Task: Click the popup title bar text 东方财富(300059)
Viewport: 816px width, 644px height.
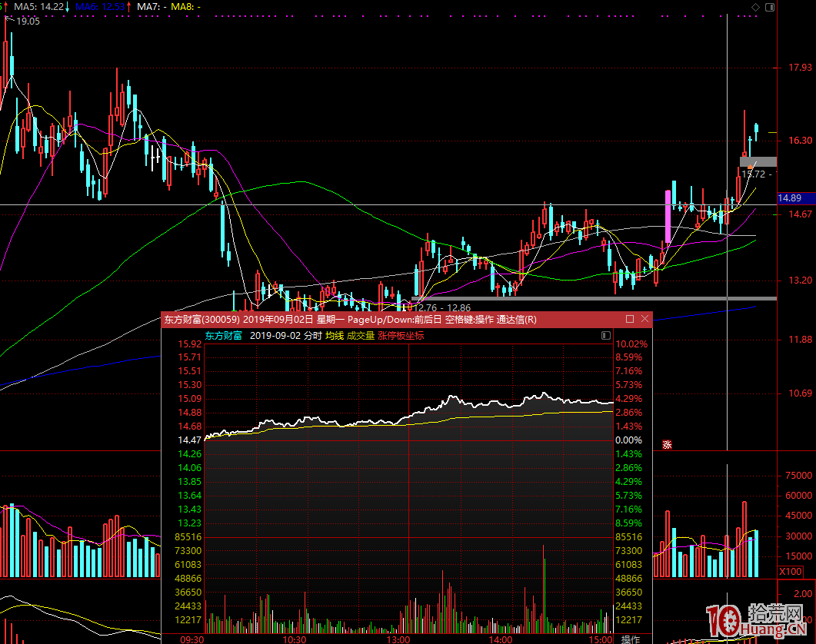Action: [202, 320]
